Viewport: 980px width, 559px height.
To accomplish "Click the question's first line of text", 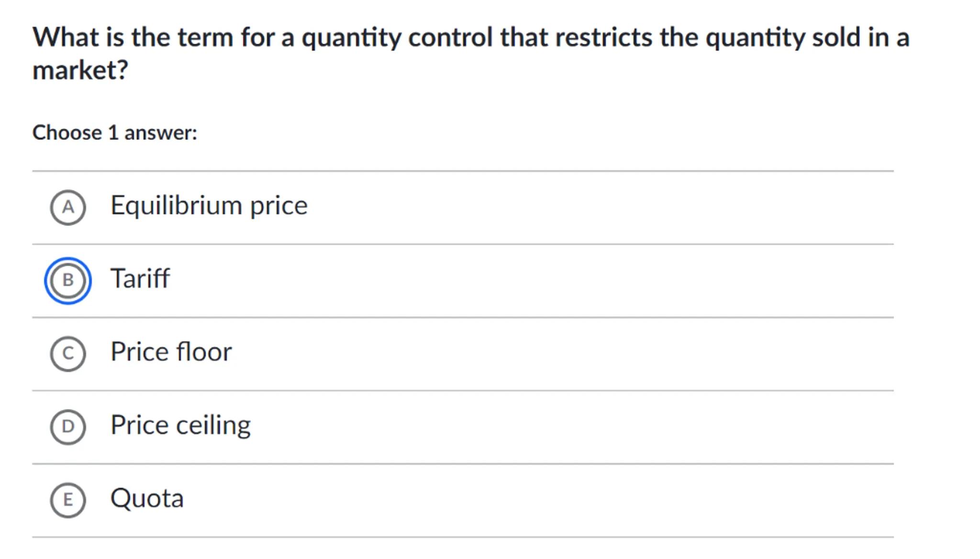I will pyautogui.click(x=470, y=37).
